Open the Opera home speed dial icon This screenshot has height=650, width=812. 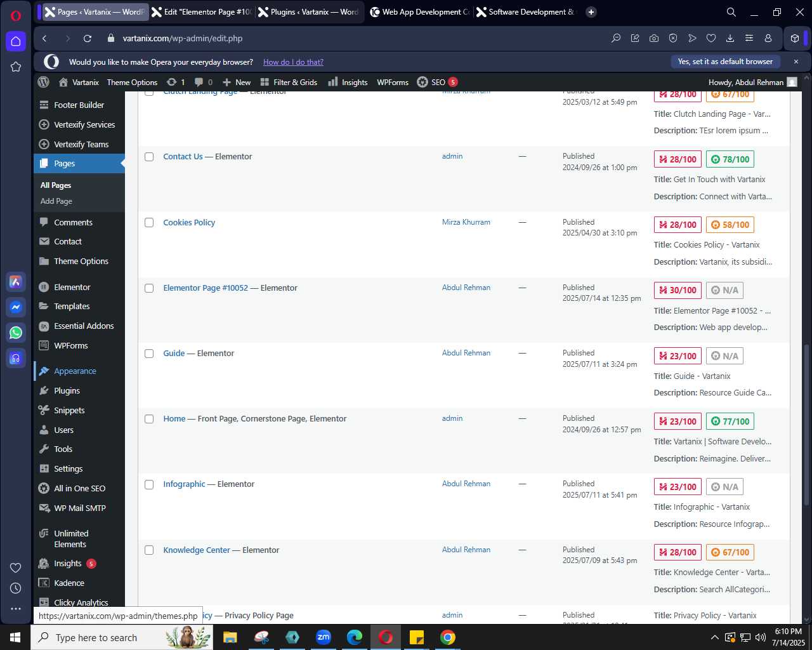16,41
